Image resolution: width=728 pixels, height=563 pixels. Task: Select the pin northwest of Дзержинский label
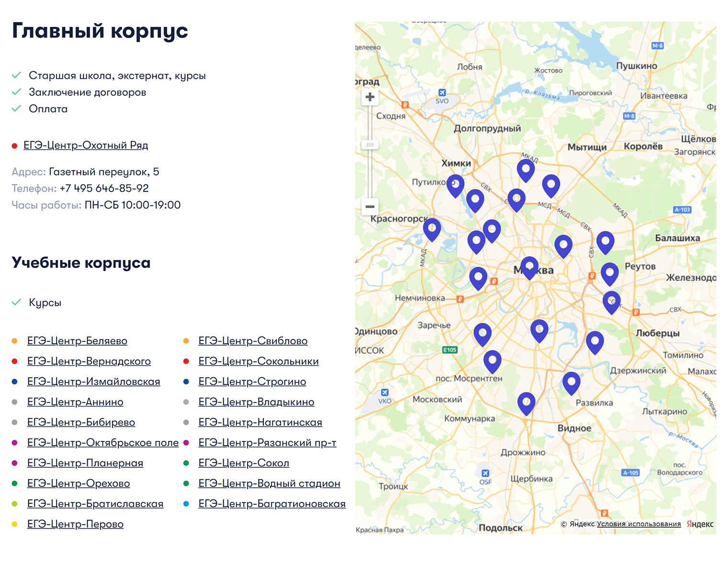click(595, 343)
